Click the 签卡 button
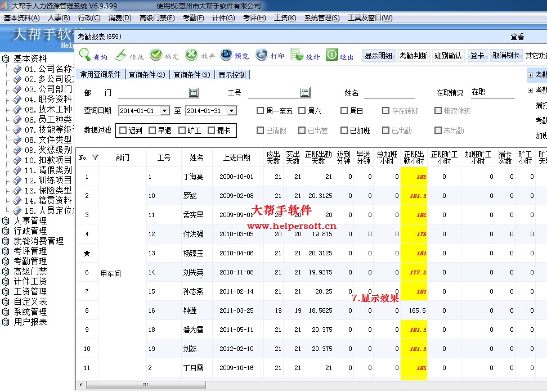Viewport: 547px width, 392px height. [477, 56]
